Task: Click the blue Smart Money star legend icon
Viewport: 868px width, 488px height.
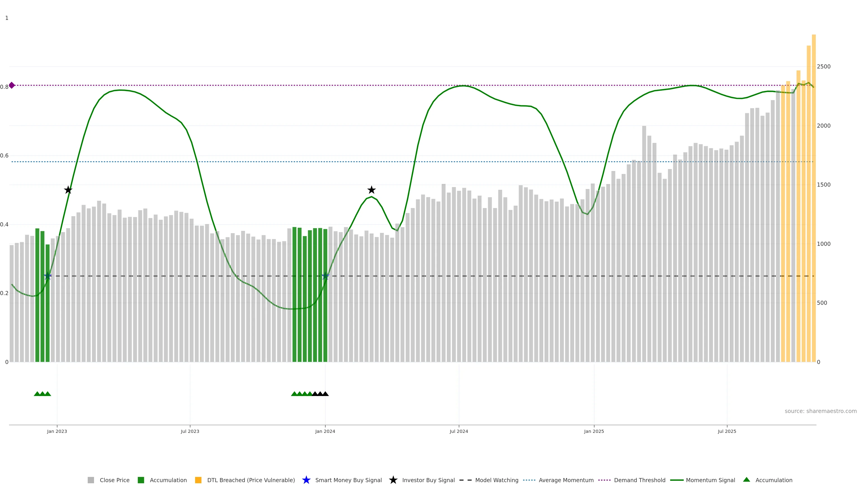Action: (306, 480)
